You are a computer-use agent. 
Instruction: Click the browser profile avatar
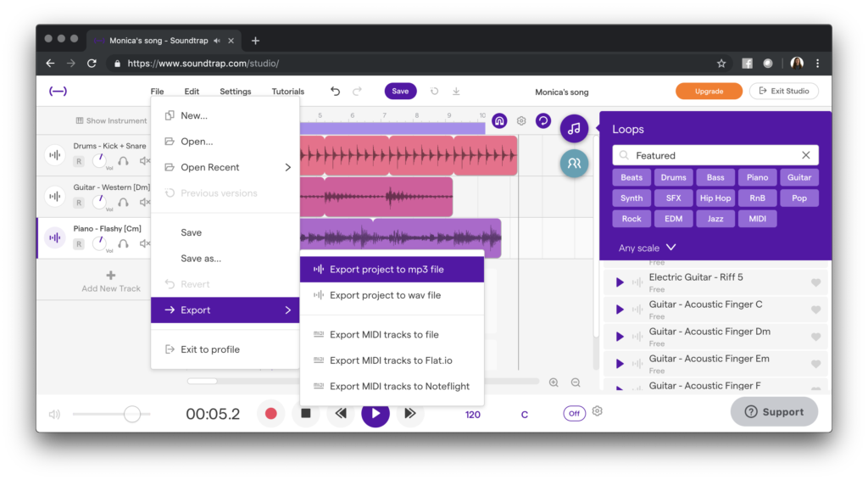(x=797, y=63)
